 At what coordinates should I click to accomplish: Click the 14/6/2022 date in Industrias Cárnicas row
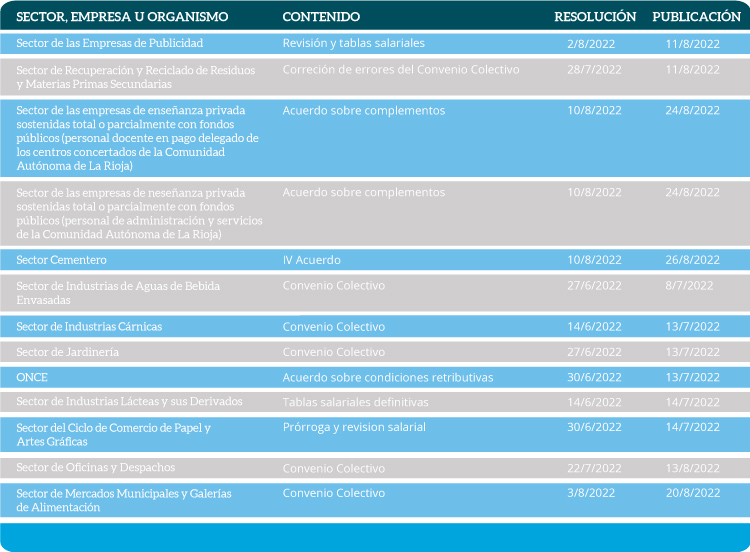click(594, 327)
